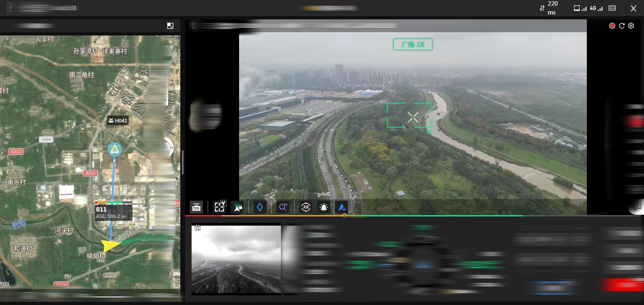
Task: Turn on the beacon alarm light icon
Action: tap(324, 207)
